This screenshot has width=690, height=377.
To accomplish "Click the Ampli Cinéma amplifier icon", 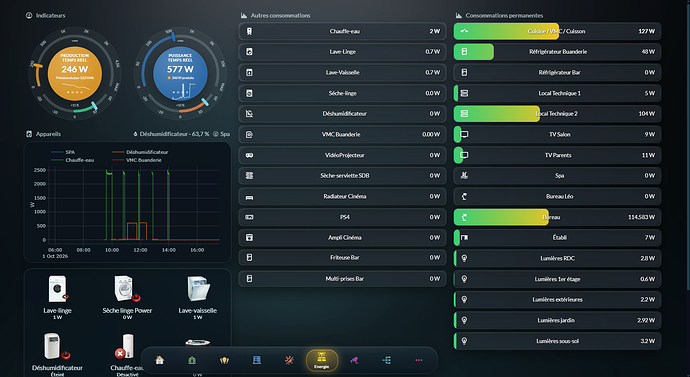I will 250,238.
